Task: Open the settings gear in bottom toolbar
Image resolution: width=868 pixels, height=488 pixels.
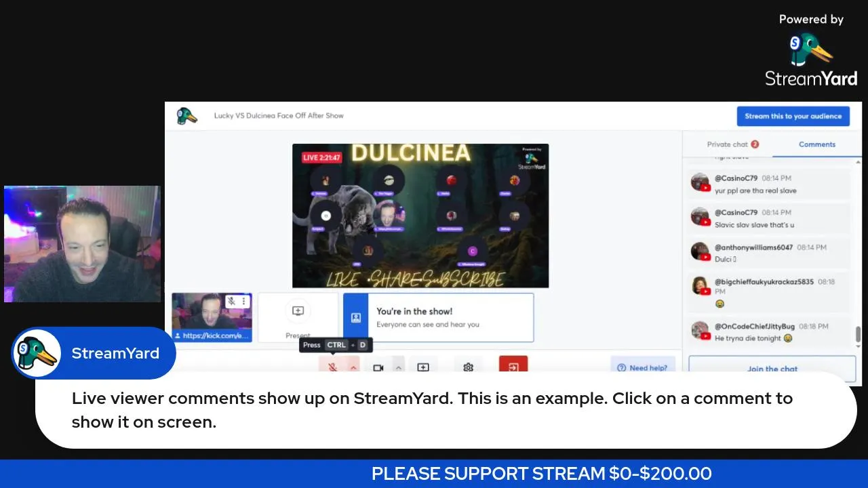Action: [x=468, y=367]
